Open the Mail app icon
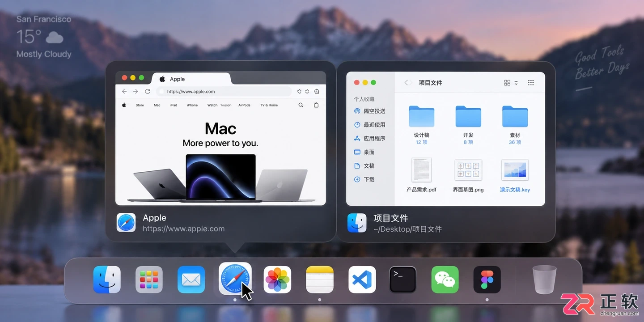The height and width of the screenshot is (322, 644). tap(191, 280)
